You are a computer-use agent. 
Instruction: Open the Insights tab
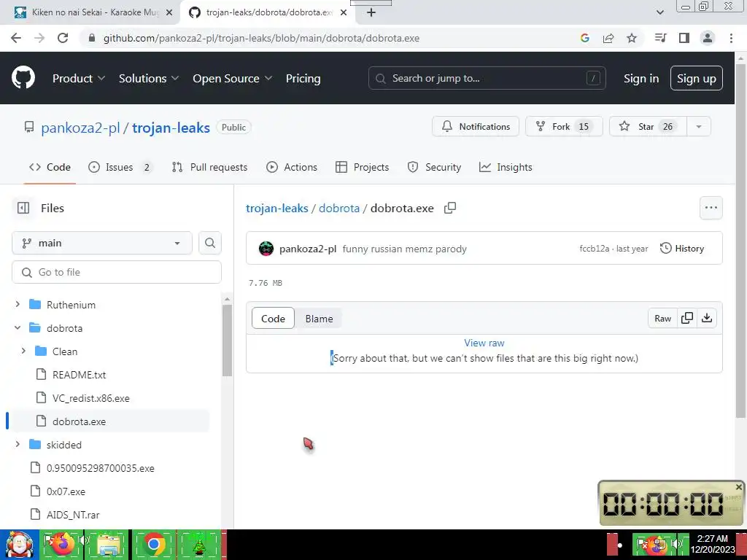click(x=506, y=167)
